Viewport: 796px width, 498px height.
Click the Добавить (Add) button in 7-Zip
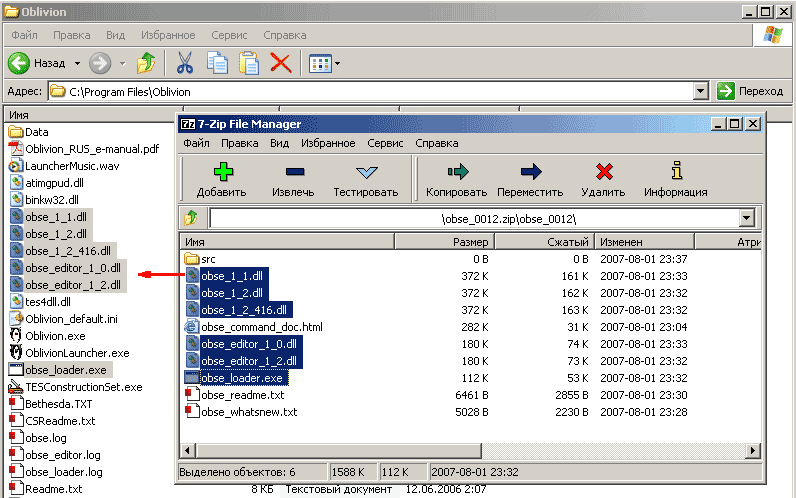pyautogui.click(x=221, y=180)
